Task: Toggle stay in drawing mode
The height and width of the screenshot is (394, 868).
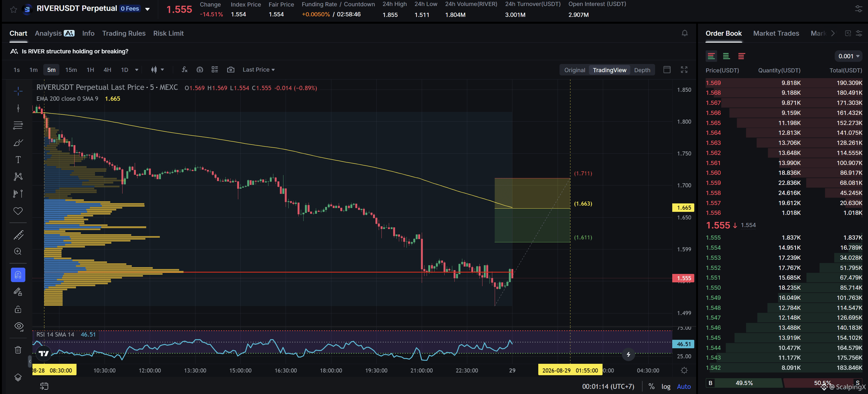Action: 18,292
